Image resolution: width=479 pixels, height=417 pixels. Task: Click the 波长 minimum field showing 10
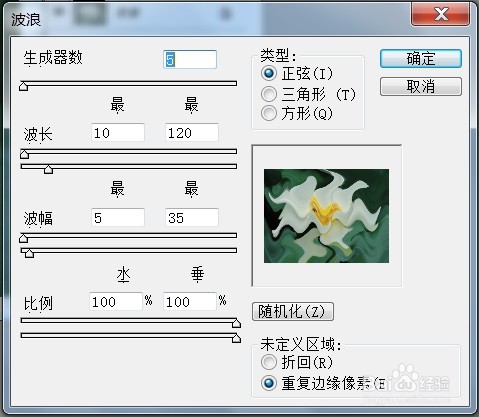118,133
